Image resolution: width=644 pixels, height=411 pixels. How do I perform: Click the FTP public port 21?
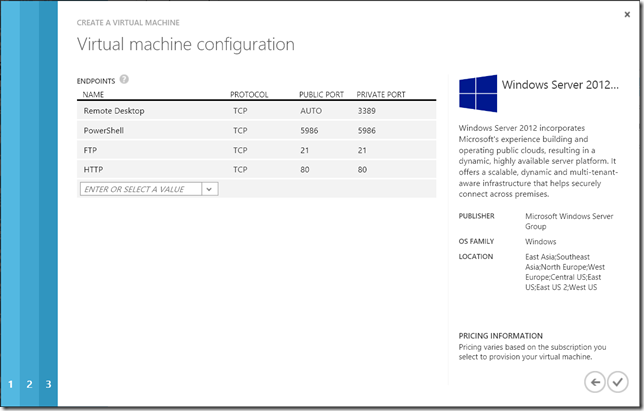pos(304,150)
